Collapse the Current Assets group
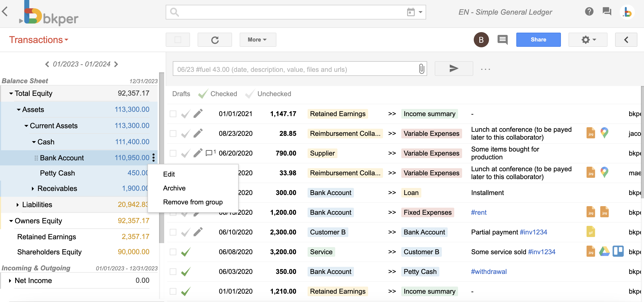The height and width of the screenshot is (302, 644). [x=26, y=126]
